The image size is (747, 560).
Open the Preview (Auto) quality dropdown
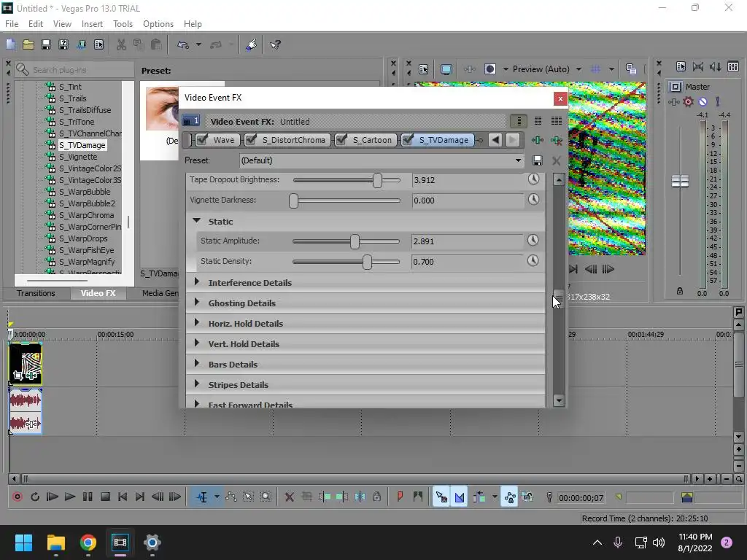578,69
